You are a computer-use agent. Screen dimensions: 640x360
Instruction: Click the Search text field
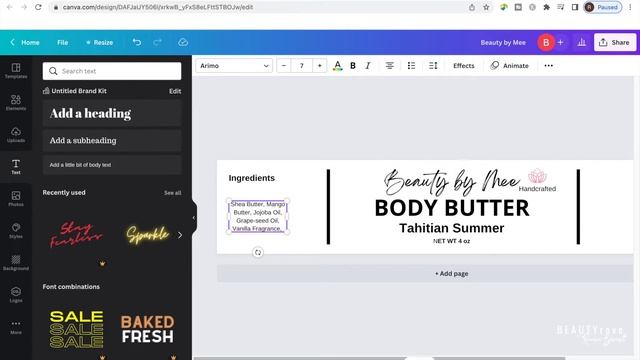coord(112,71)
